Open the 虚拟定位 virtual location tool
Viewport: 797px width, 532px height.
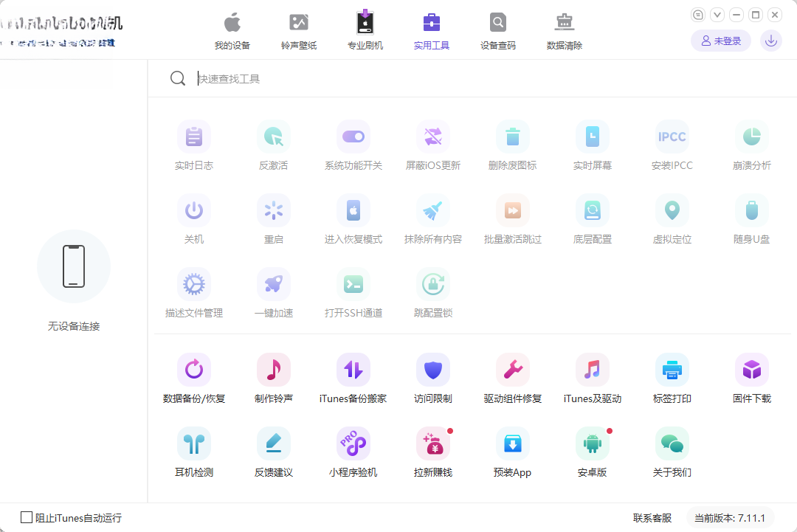tap(672, 210)
